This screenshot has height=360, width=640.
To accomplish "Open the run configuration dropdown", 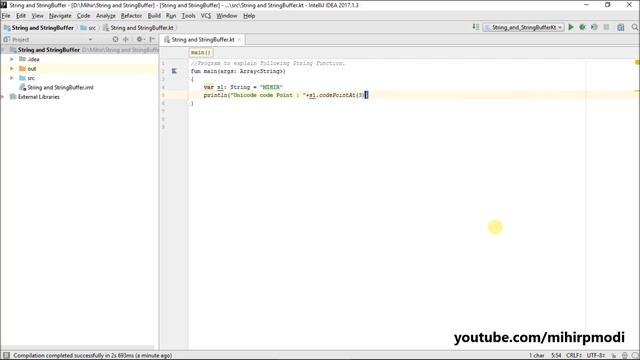I will 524,27.
